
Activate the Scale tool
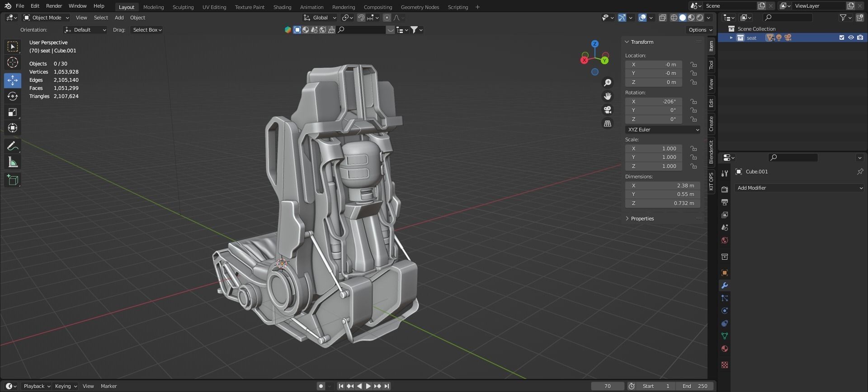pyautogui.click(x=13, y=112)
